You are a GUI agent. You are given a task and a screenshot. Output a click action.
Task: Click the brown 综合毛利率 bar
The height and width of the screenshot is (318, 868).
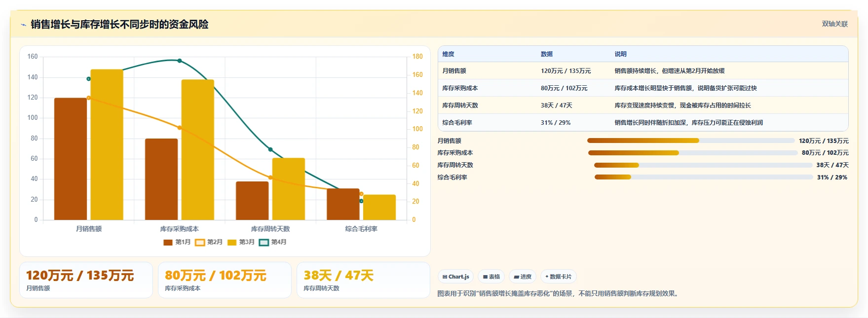(x=343, y=204)
